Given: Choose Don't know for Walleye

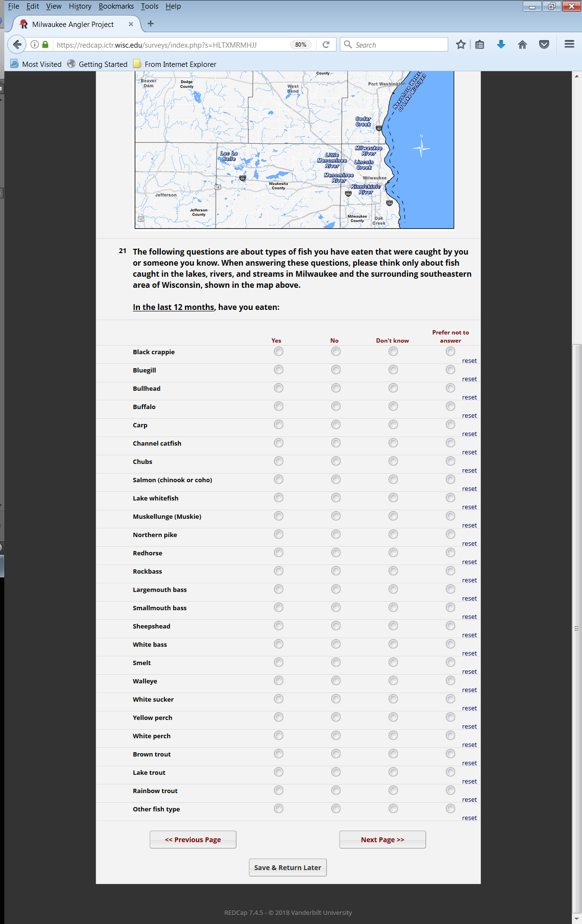Looking at the screenshot, I should coord(393,681).
